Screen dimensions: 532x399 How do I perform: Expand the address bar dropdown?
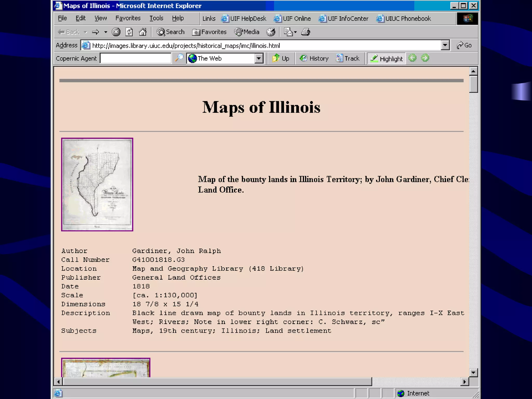(445, 45)
